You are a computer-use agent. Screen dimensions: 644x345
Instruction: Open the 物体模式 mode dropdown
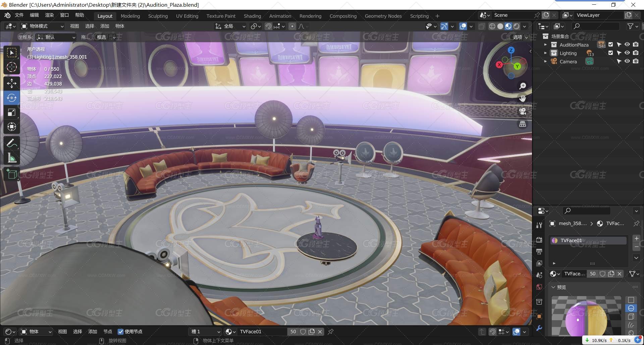43,26
